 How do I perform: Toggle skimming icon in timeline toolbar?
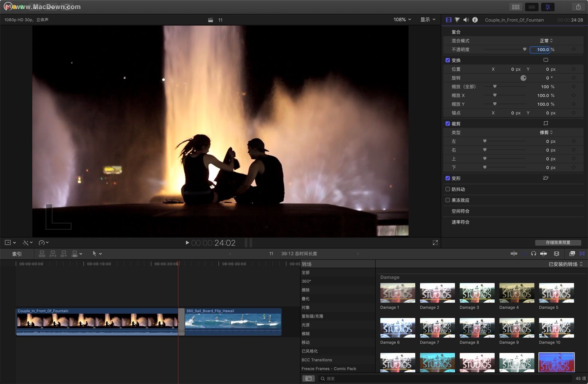(514, 254)
